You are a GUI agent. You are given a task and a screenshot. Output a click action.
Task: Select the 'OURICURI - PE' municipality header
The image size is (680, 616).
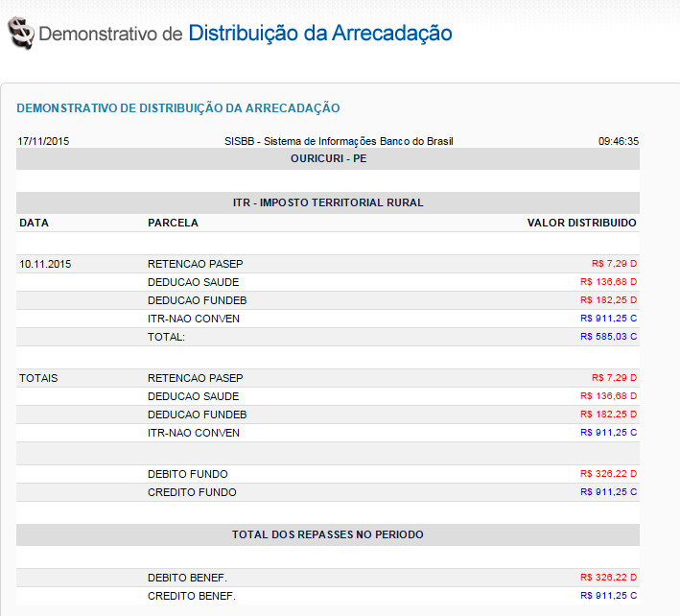(x=328, y=158)
